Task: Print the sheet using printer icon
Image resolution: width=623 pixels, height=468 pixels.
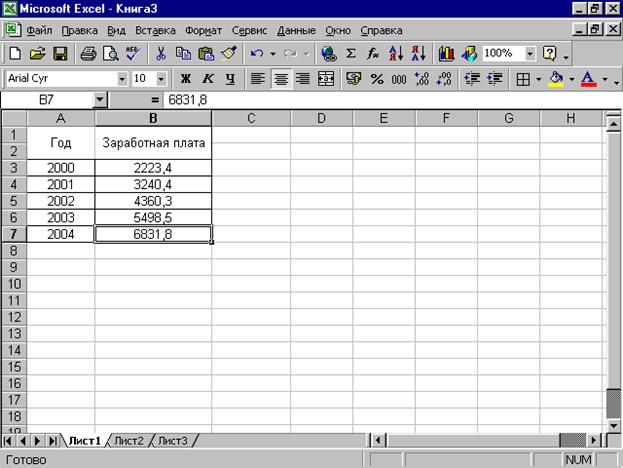Action: (x=88, y=53)
